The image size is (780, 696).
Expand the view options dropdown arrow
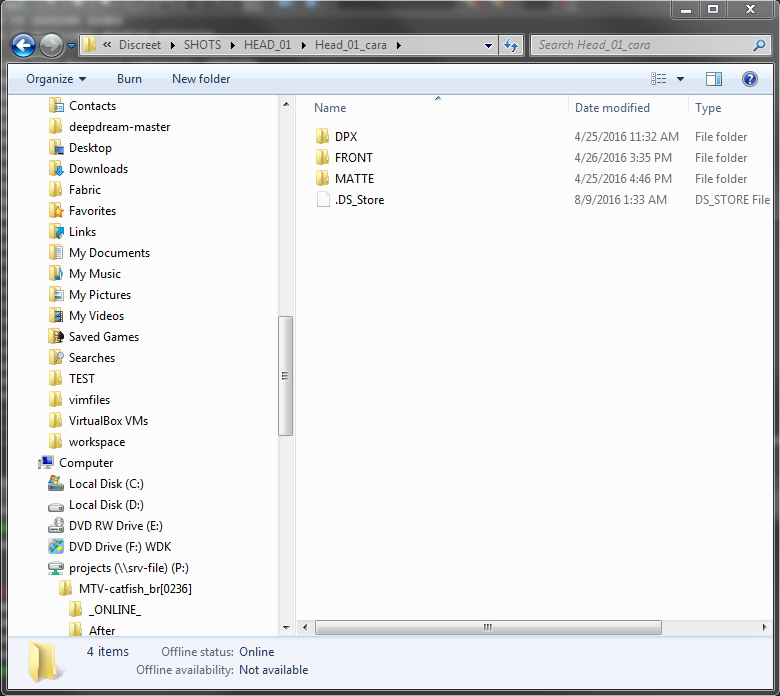point(681,79)
